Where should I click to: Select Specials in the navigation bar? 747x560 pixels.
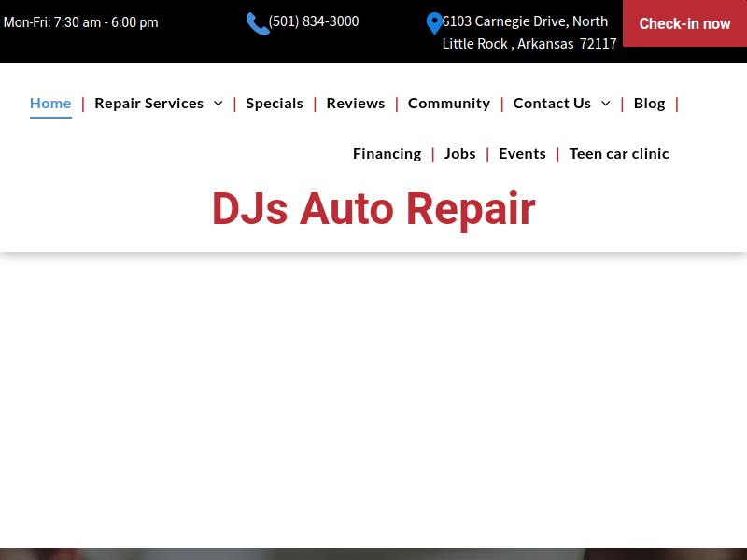(x=275, y=104)
